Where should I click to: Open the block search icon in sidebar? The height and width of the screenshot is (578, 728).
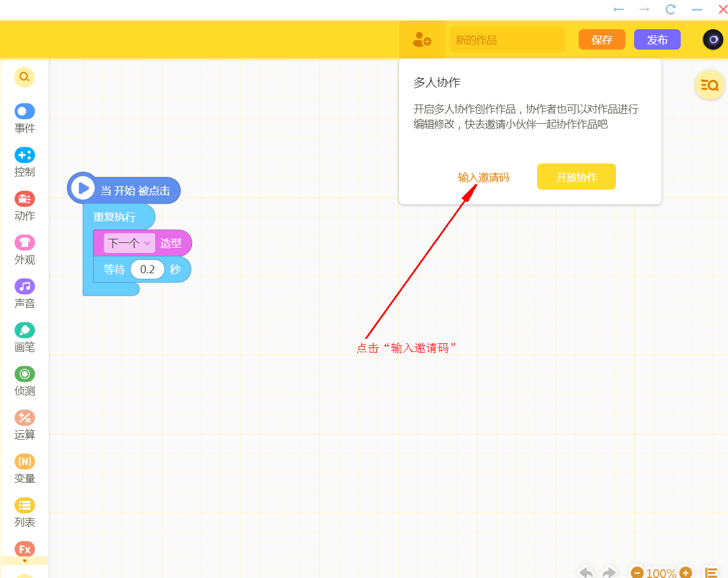coord(24,77)
